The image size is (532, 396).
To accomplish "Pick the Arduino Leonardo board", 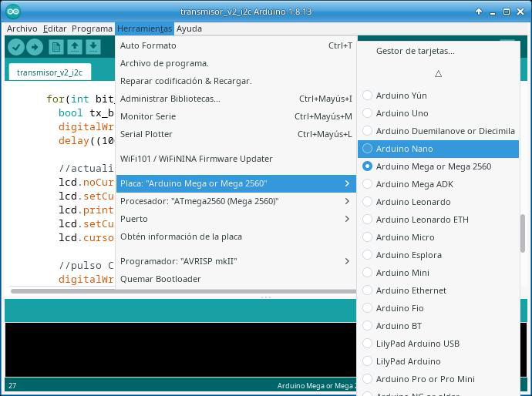I will coord(438,202).
